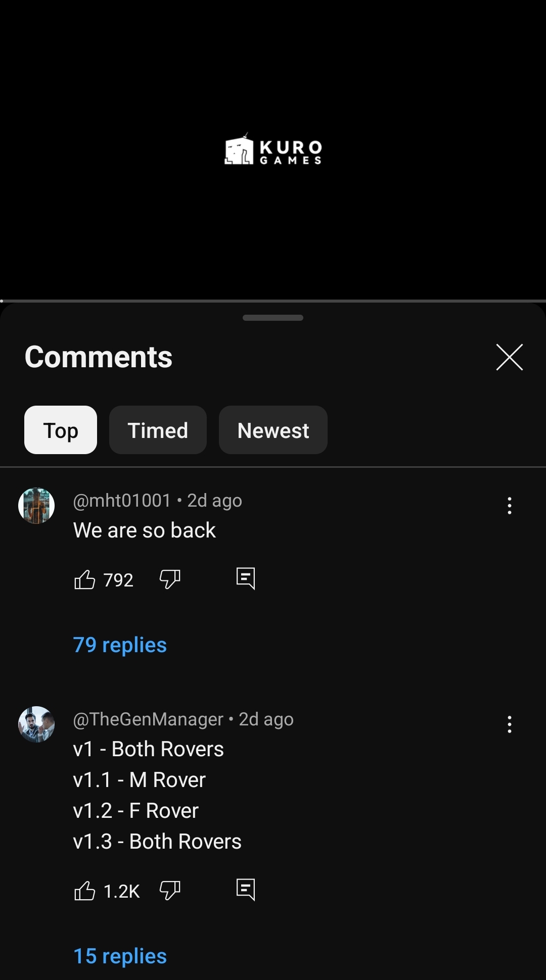
Task: Click the video progress bar
Action: 273,301
